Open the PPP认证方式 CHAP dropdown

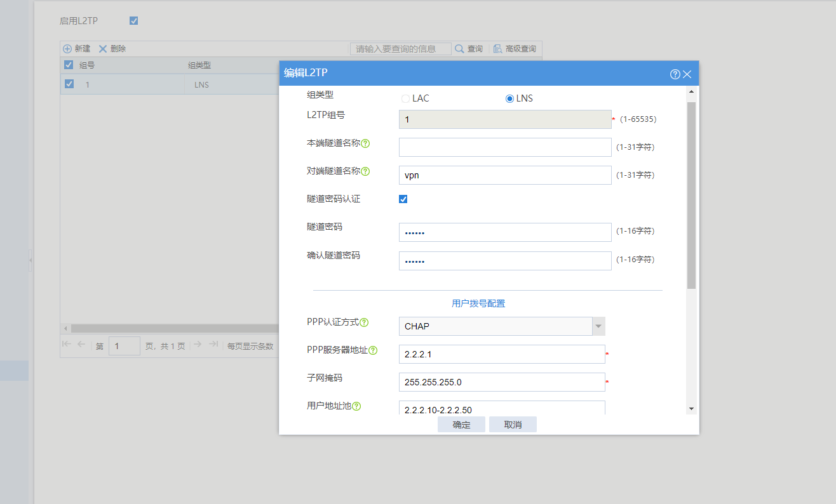tap(598, 326)
